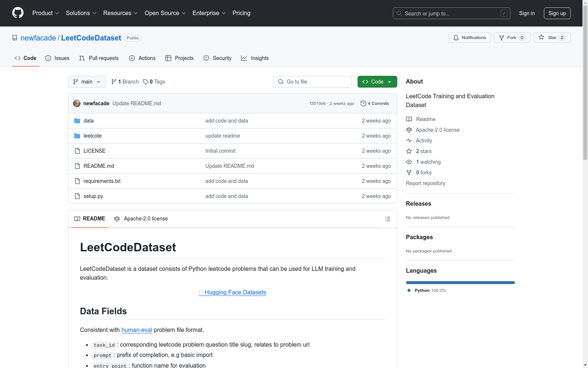This screenshot has width=588, height=368.
Task: Expand the Enterprise menu
Action: 209,13
